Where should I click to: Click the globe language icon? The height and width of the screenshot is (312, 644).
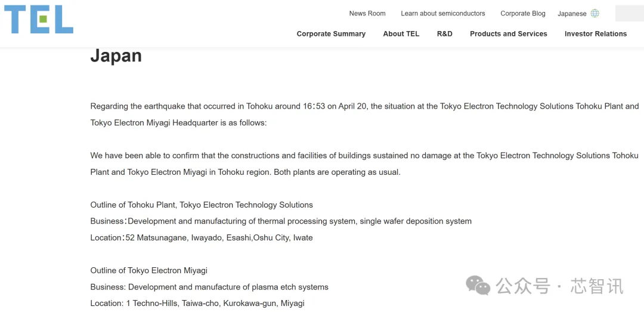[595, 13]
